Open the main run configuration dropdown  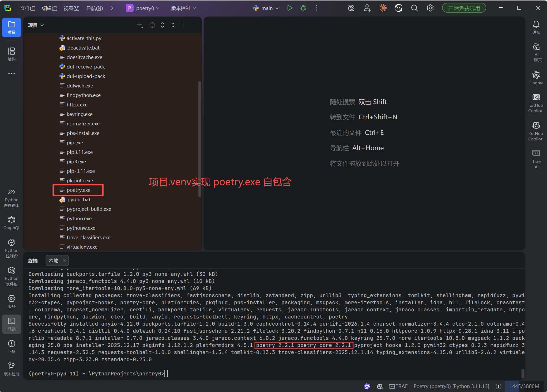(x=266, y=8)
